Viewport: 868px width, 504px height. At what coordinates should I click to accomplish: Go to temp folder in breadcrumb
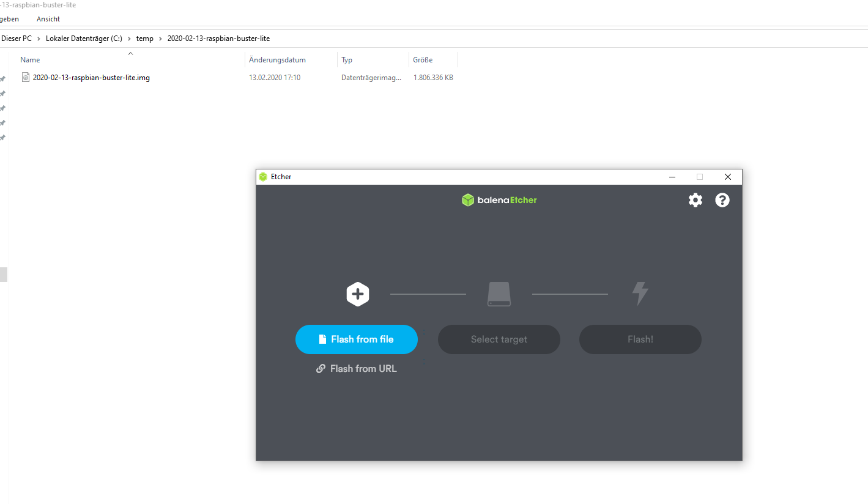point(145,39)
